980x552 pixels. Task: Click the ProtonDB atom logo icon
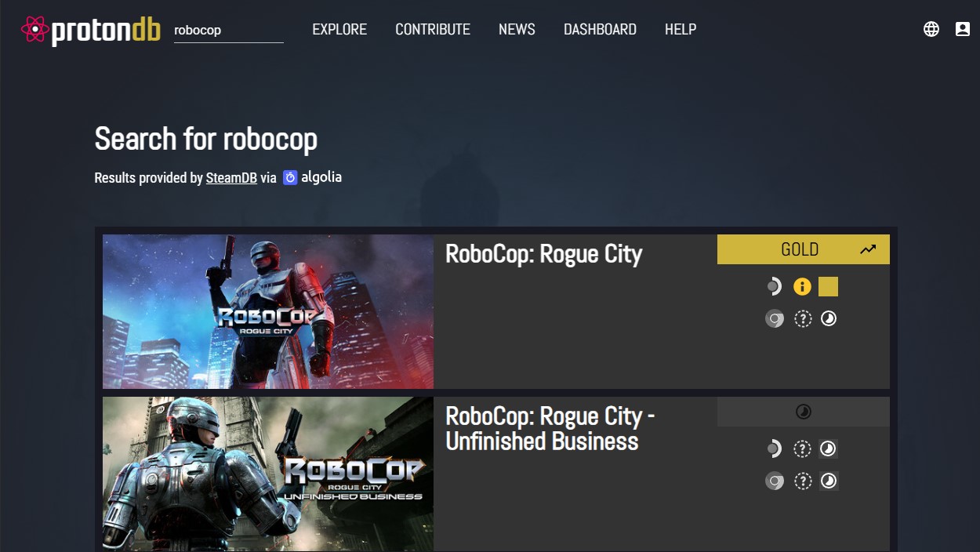click(x=34, y=30)
